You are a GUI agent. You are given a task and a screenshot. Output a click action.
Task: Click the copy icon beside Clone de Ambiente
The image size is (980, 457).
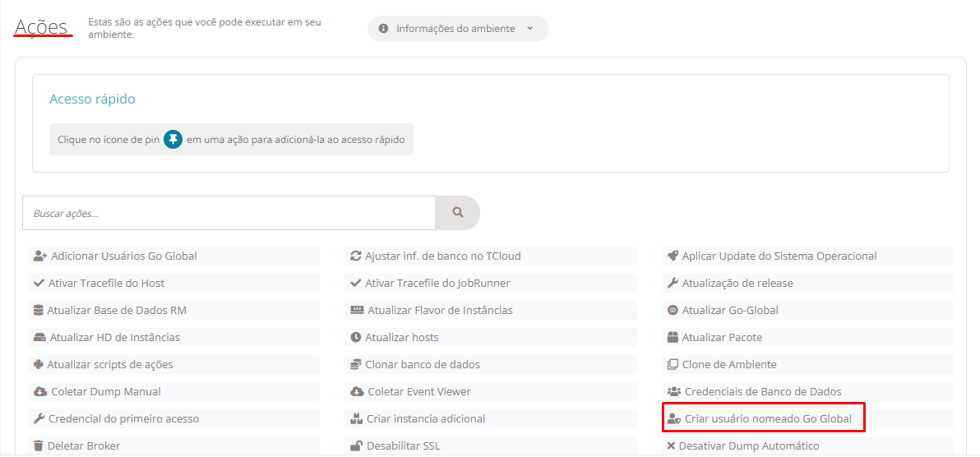click(673, 364)
